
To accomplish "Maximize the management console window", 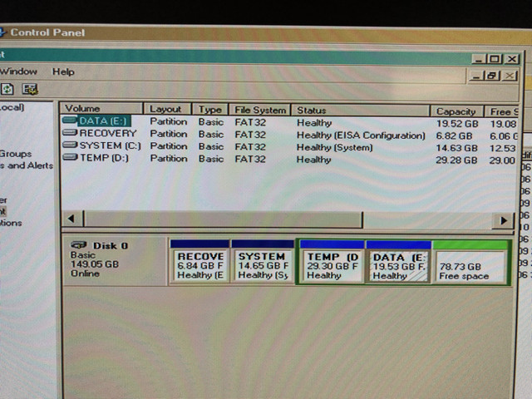I will pos(495,59).
